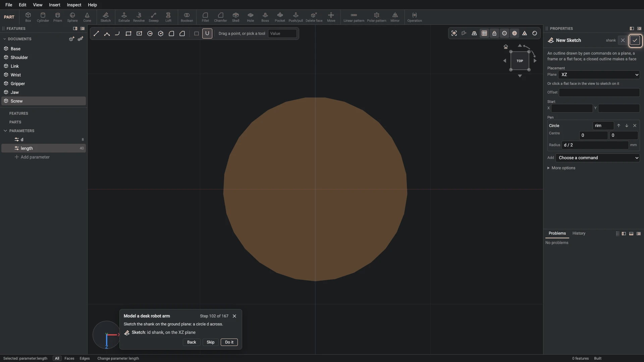This screenshot has height=362, width=644.
Task: Click the Polar pattern tool
Action: click(376, 17)
